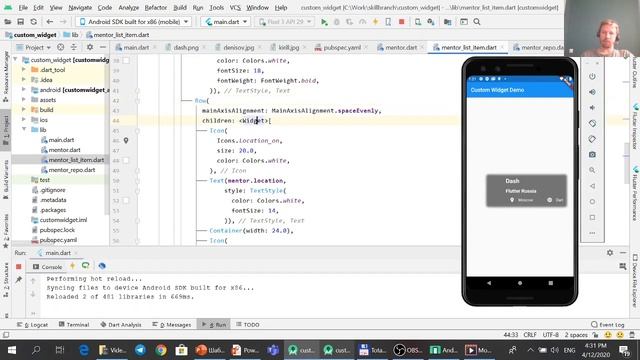Click the Save All icon

click(20, 22)
